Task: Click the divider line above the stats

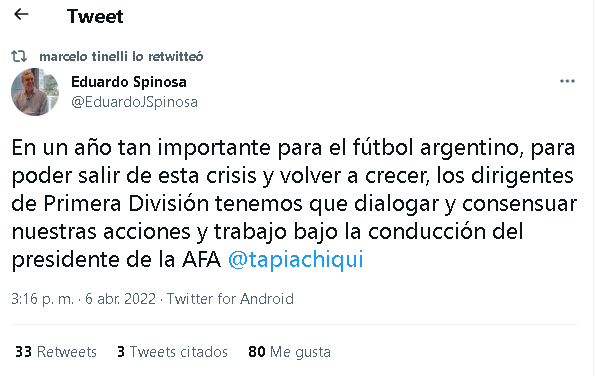Action: click(x=294, y=325)
